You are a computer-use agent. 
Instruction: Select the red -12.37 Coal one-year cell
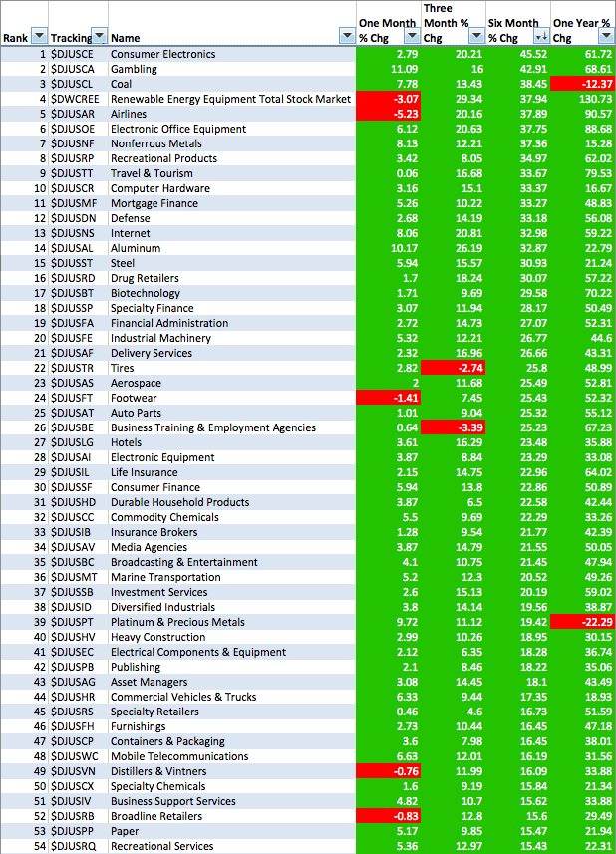pyautogui.click(x=583, y=84)
